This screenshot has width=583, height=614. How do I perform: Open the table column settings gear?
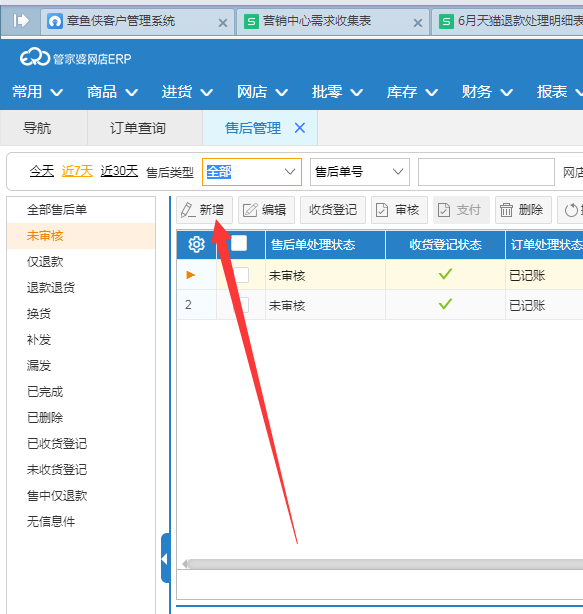tap(196, 245)
